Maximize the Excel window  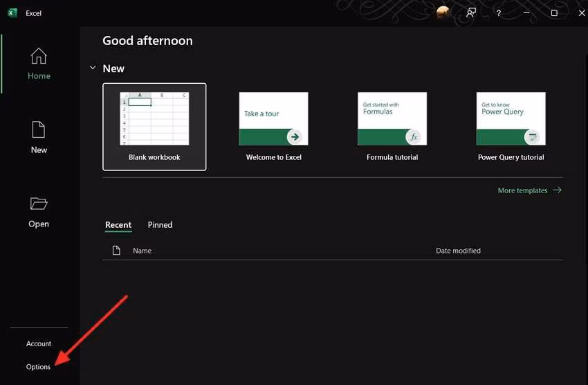click(554, 12)
